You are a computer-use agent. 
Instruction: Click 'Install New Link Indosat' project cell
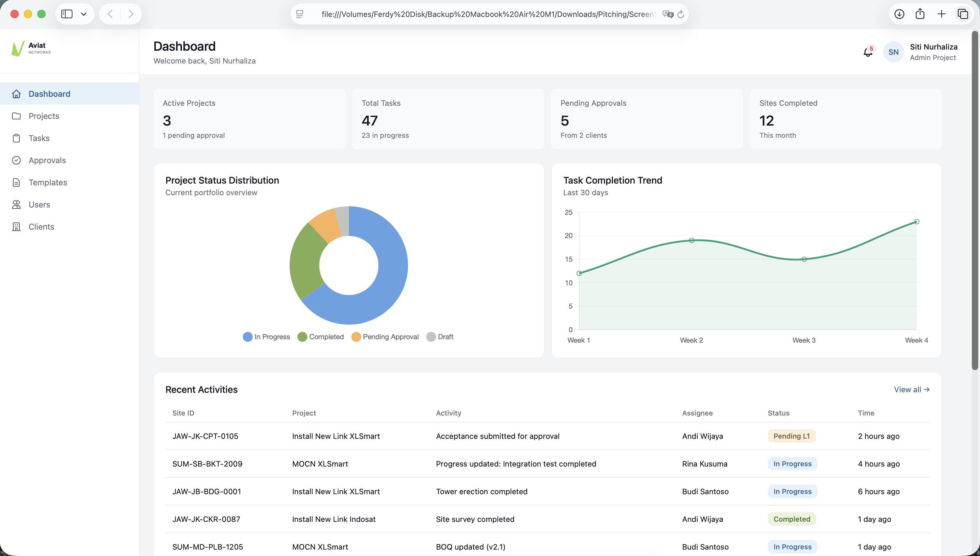(x=334, y=519)
